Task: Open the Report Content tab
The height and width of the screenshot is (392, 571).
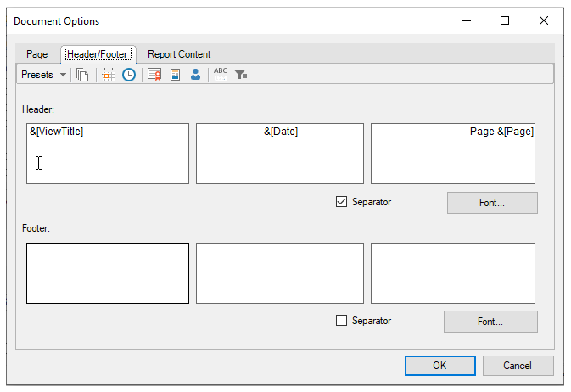Action: [x=179, y=54]
